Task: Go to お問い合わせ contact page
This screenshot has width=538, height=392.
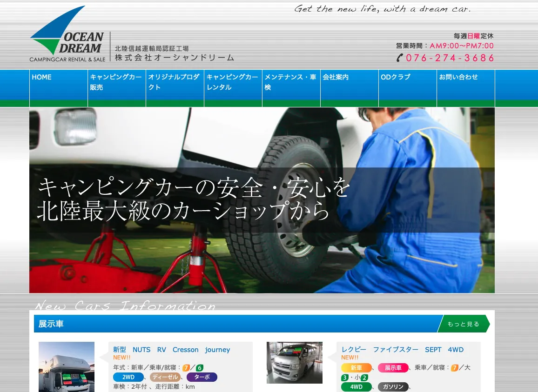Action: click(466, 88)
